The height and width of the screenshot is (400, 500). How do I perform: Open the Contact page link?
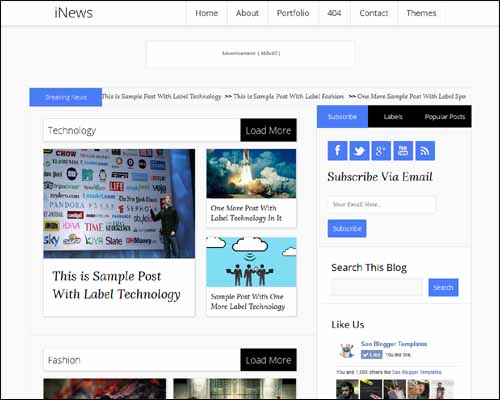(374, 13)
